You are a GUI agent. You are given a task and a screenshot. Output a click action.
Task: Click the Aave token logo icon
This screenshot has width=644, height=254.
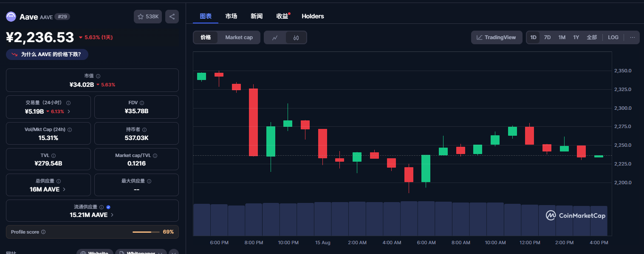tap(11, 17)
